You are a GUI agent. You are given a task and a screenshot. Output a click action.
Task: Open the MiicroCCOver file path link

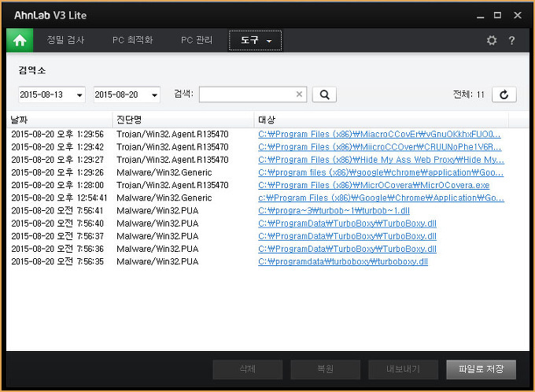(380, 147)
